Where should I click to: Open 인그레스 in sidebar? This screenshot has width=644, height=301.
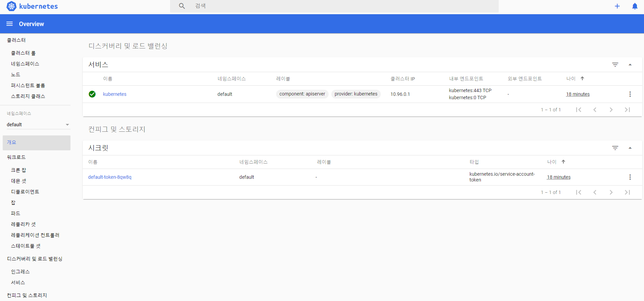click(x=20, y=272)
